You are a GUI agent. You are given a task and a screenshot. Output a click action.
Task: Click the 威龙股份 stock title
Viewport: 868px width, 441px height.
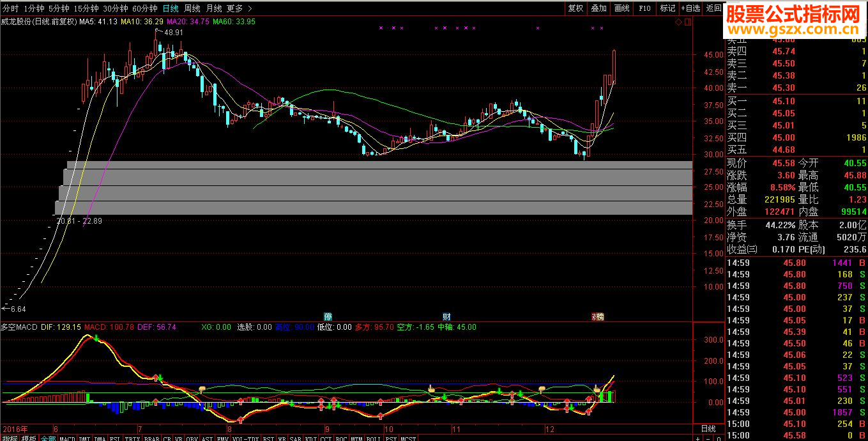16,21
